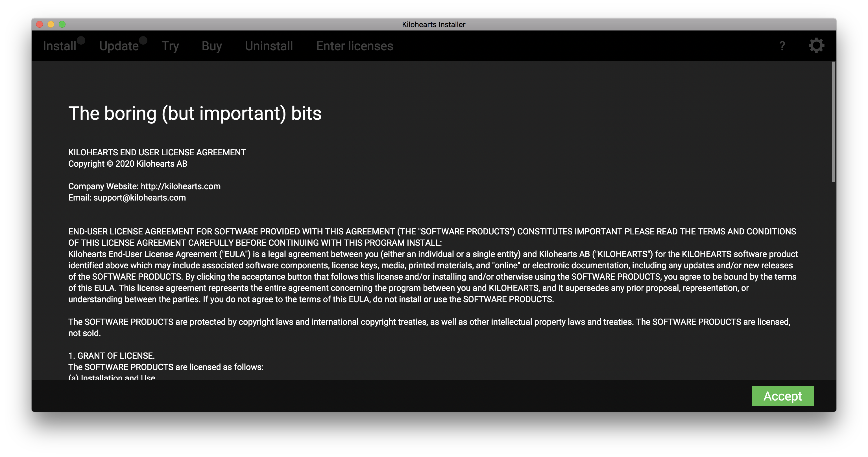Click the Kilohearts Installer title bar
This screenshot has height=457, width=868.
point(433,24)
